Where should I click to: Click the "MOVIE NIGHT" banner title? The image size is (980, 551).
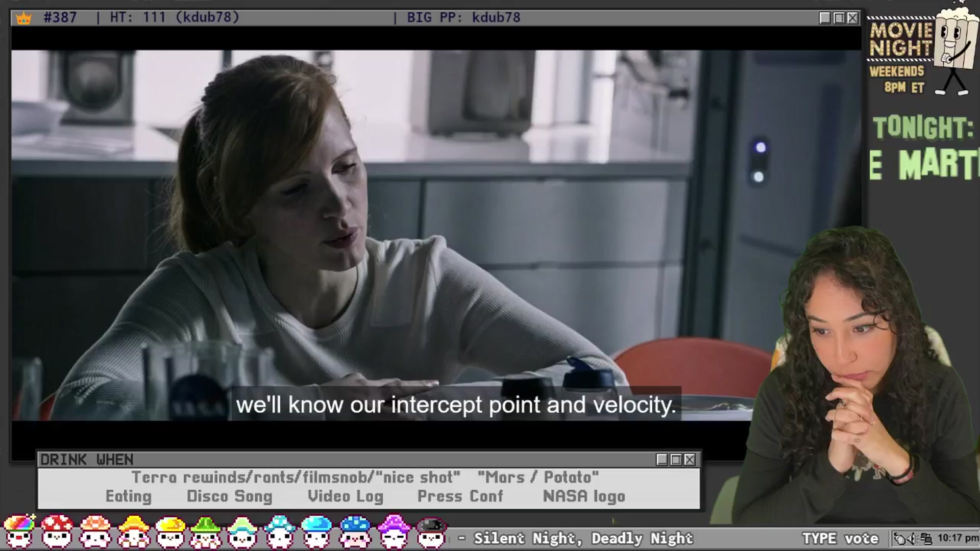901,39
